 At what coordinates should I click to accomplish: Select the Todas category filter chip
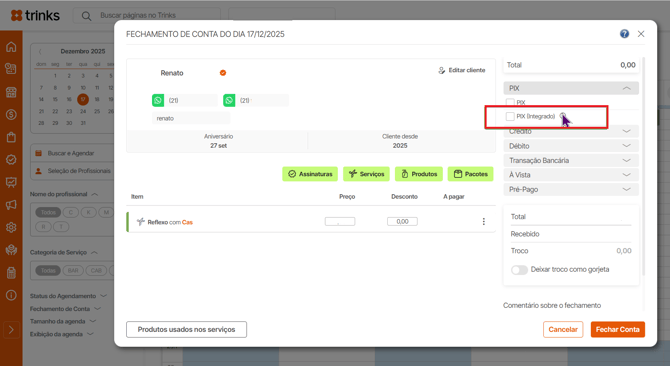click(x=48, y=270)
